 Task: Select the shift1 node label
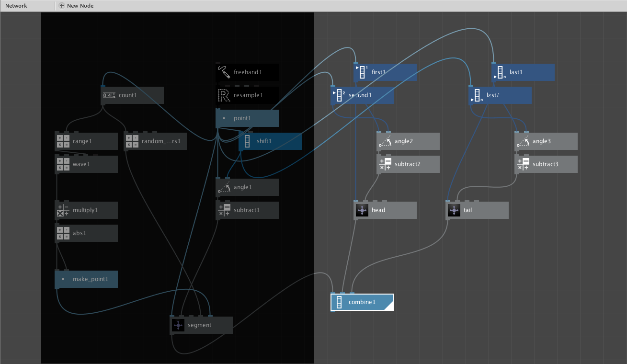click(x=264, y=141)
